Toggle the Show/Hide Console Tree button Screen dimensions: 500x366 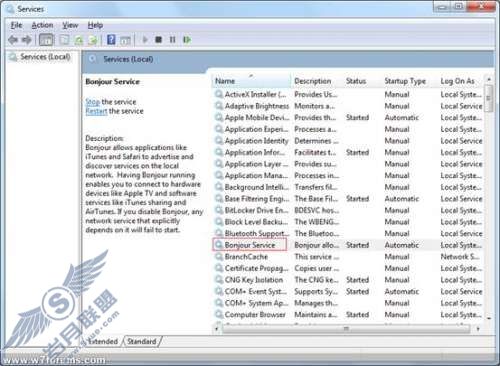pyautogui.click(x=46, y=40)
